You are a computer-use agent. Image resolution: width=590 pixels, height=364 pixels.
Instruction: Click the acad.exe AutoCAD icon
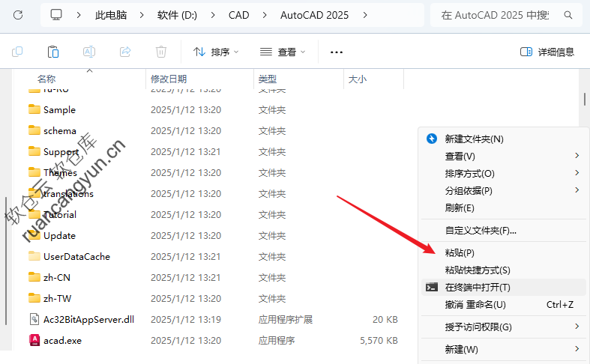click(34, 340)
